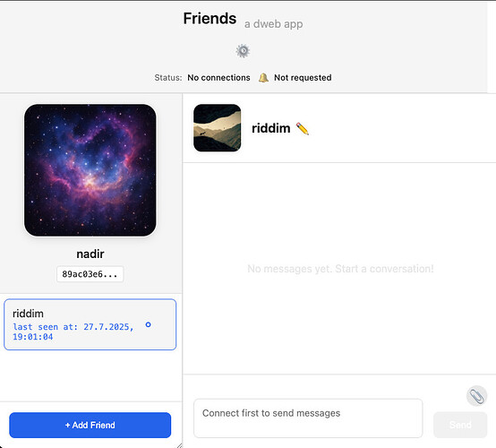
Task: Focus the 'Connect first to send messages' field
Action: pyautogui.click(x=308, y=418)
